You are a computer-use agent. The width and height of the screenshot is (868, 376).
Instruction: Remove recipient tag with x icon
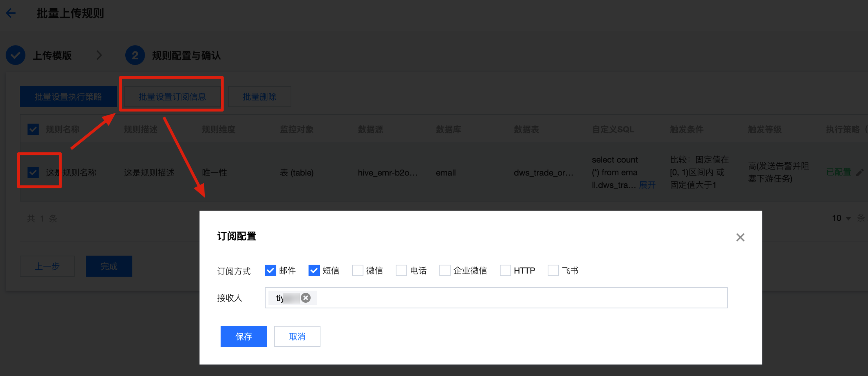click(x=305, y=298)
